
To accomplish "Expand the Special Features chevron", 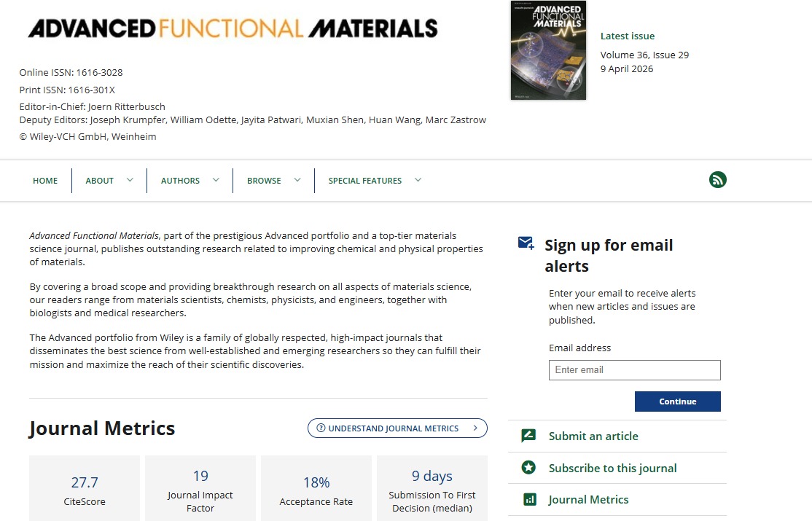I will 418,180.
